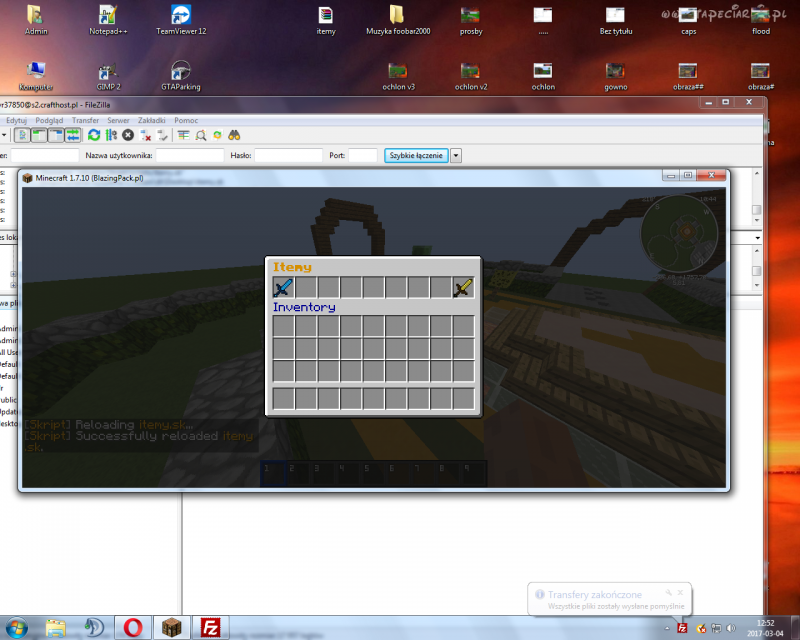This screenshot has height=640, width=800.
Task: Open the Pomoc menu in FileZilla
Action: coord(186,120)
